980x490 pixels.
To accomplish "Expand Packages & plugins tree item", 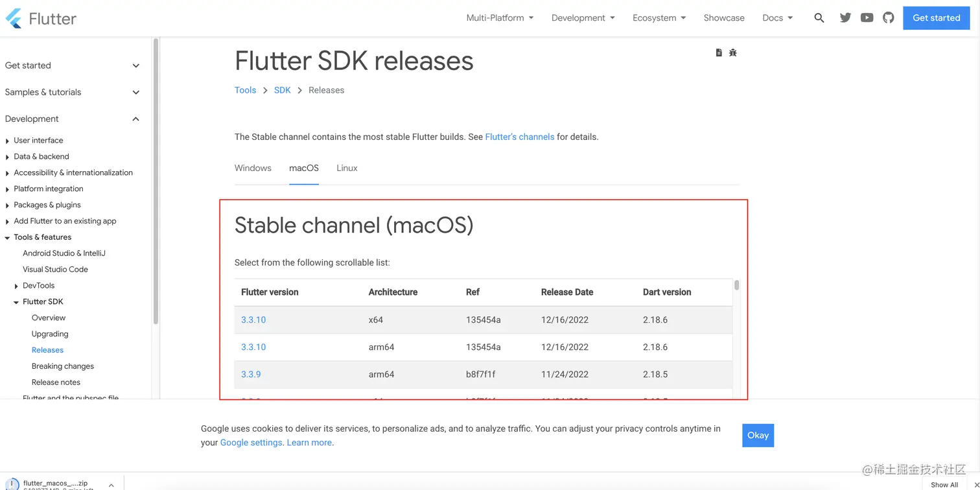I will [x=7, y=205].
